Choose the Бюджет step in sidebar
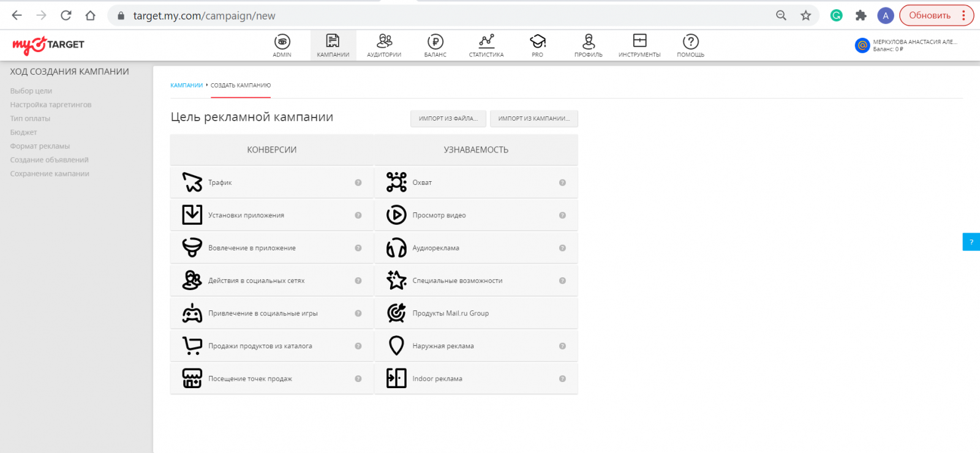 click(x=23, y=132)
